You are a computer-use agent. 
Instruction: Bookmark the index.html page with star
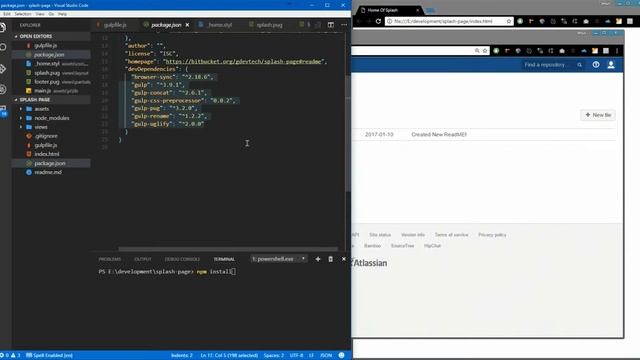point(509,21)
